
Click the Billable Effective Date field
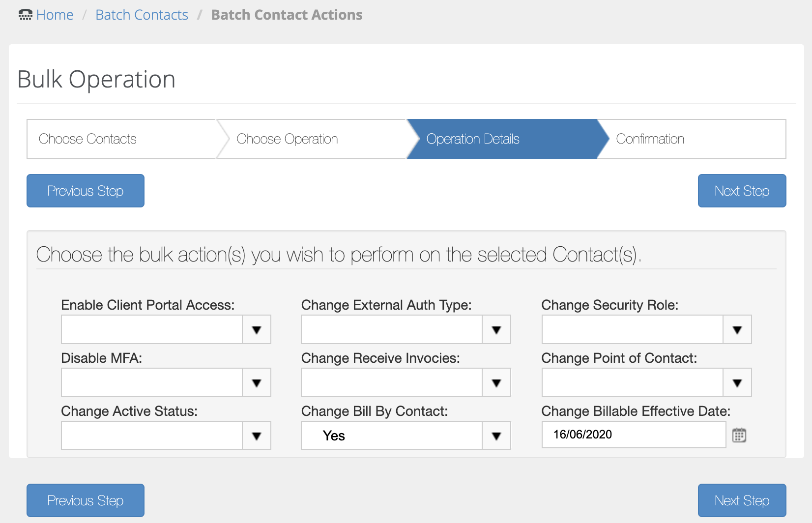[633, 435]
